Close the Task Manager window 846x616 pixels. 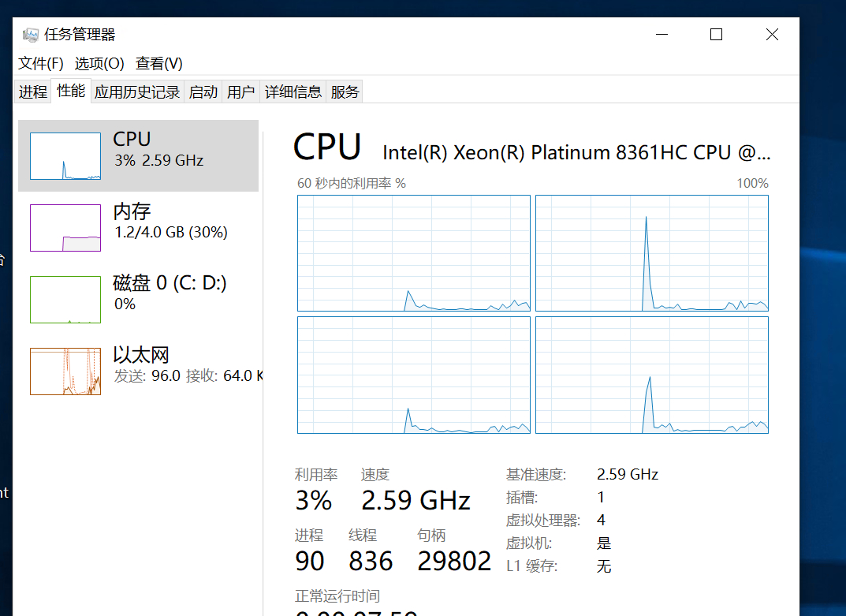[x=772, y=35]
